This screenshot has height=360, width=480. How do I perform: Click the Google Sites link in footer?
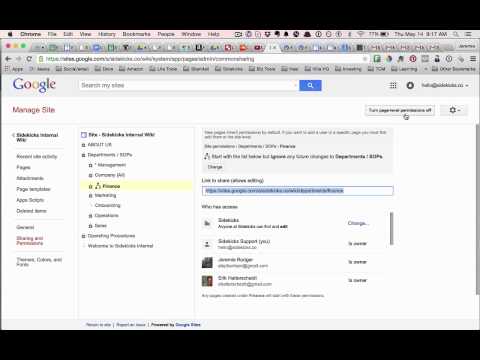click(188, 324)
